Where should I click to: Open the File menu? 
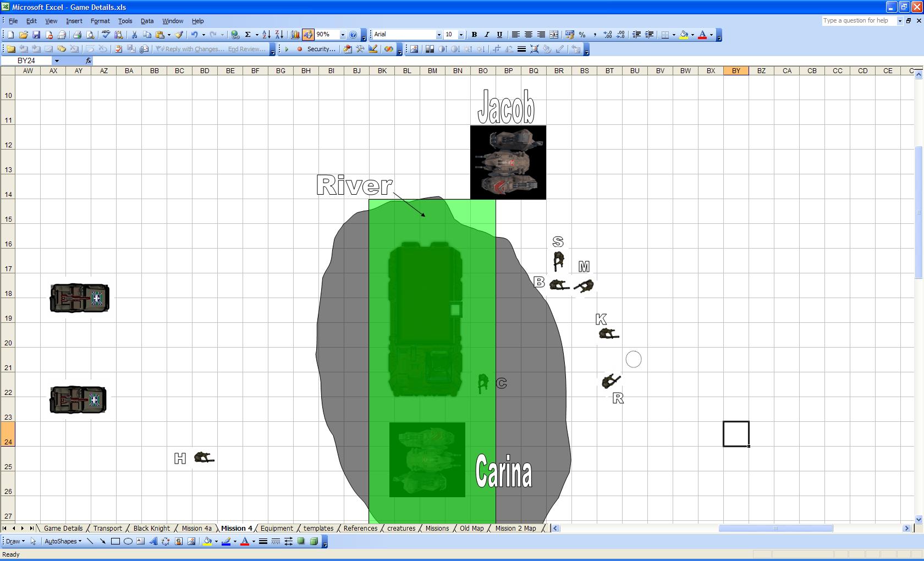13,21
